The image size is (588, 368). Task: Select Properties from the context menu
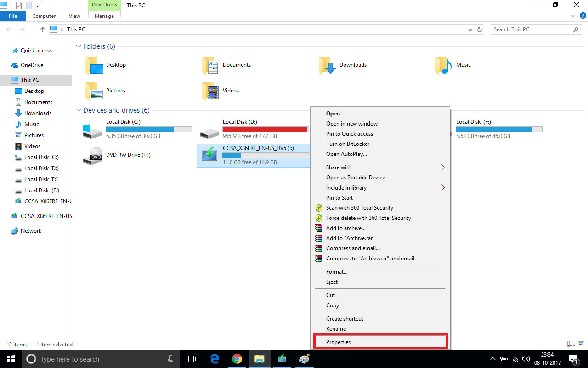coord(339,342)
